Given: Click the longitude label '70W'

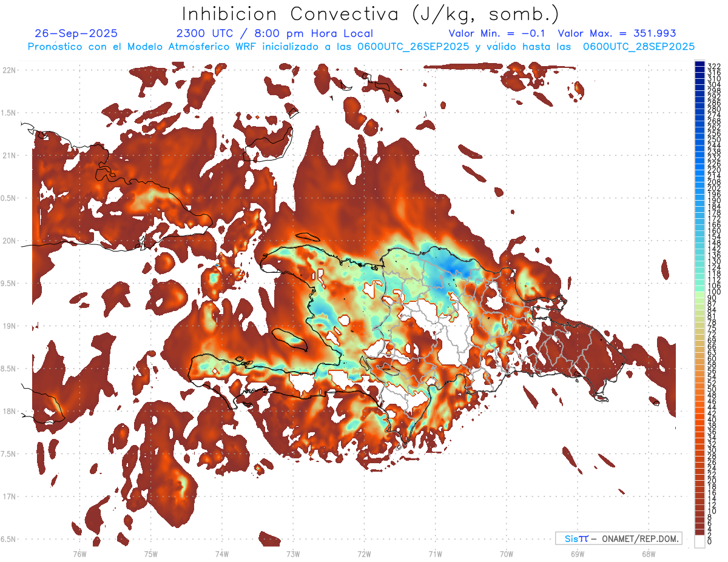Looking at the screenshot, I should 506,554.
